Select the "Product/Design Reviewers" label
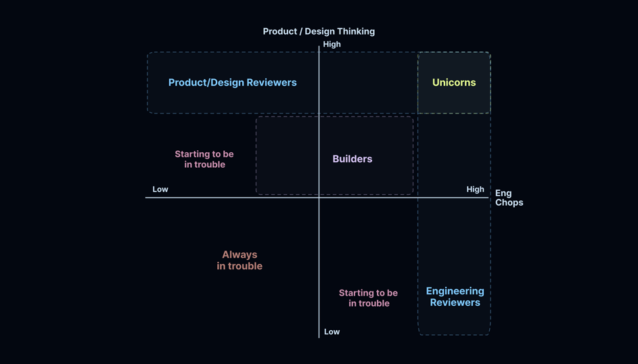The image size is (638, 364). [x=232, y=83]
